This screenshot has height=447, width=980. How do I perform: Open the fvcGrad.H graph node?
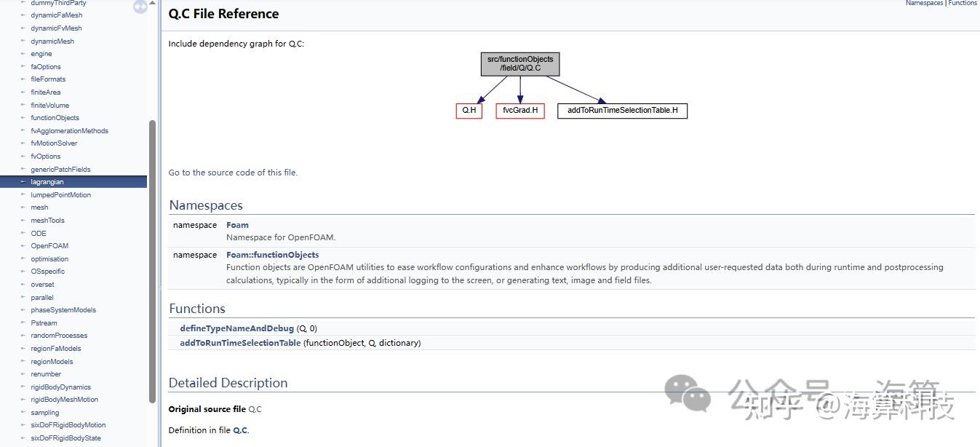pyautogui.click(x=520, y=111)
